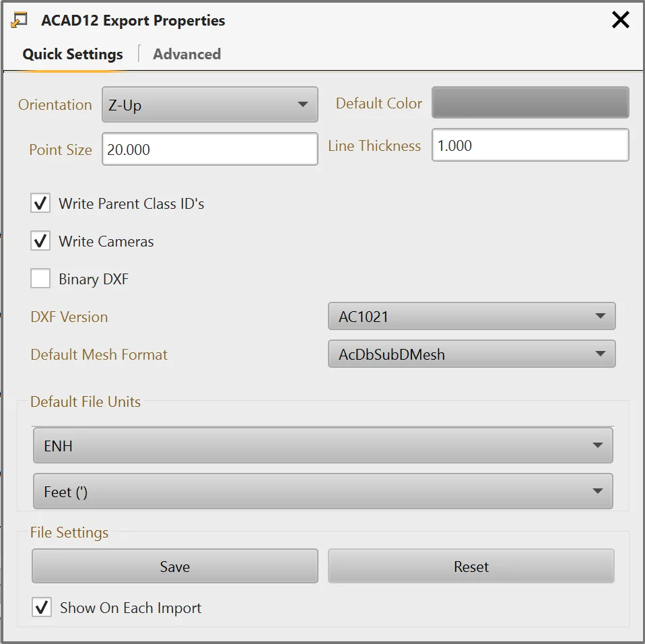Switch to the Advanced tab
Screen dimensions: 645x644
186,54
